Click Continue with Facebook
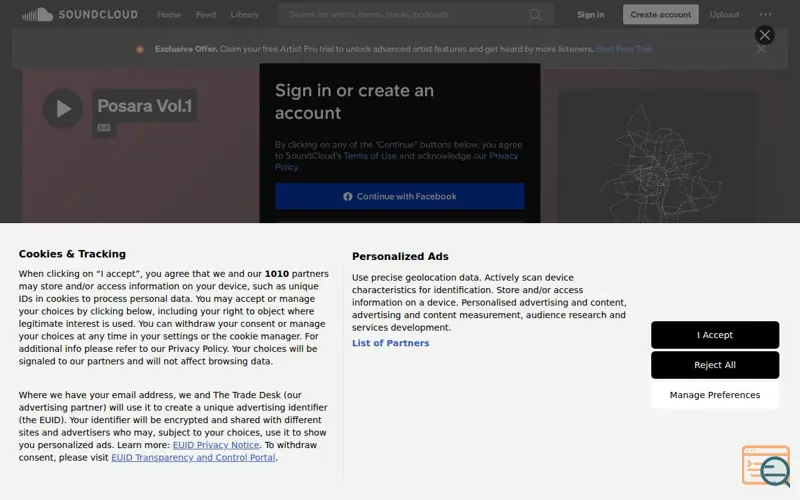Screen dimensions: 800x500 pyautogui.click(x=399, y=196)
